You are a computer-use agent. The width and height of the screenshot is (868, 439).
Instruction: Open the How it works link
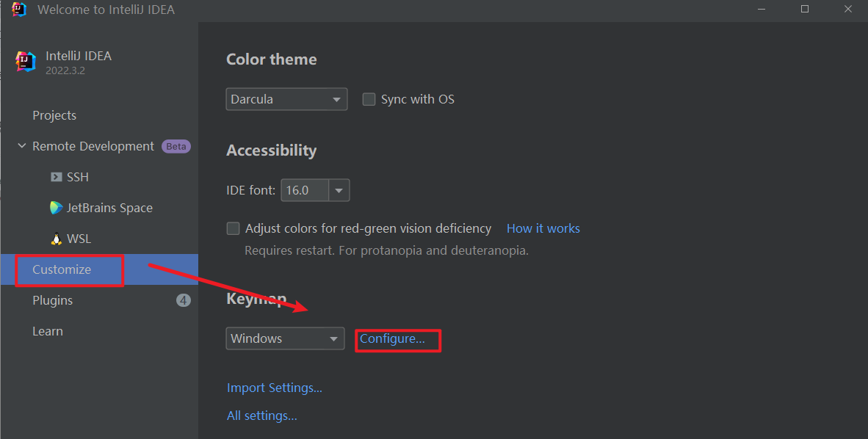point(543,228)
